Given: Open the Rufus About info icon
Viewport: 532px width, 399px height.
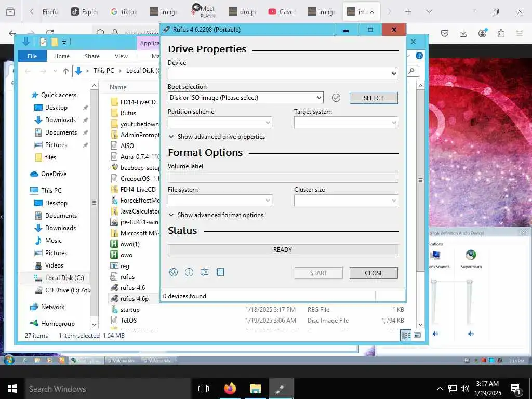Looking at the screenshot, I should 189,272.
